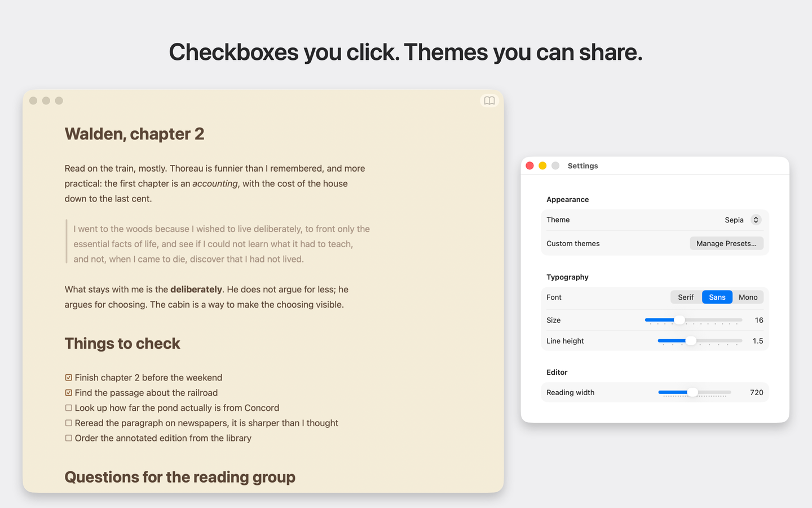
Task: Click the Size value 16
Action: click(x=759, y=320)
